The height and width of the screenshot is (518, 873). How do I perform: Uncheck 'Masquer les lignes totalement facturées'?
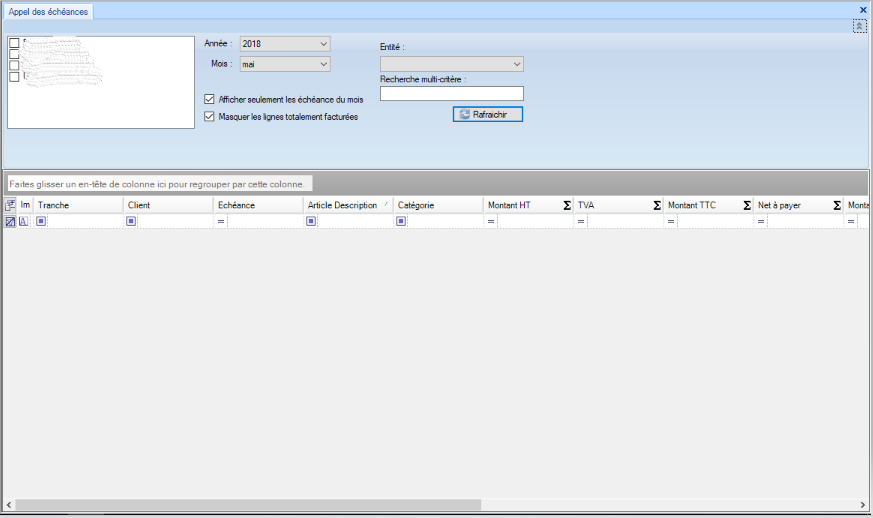point(209,116)
